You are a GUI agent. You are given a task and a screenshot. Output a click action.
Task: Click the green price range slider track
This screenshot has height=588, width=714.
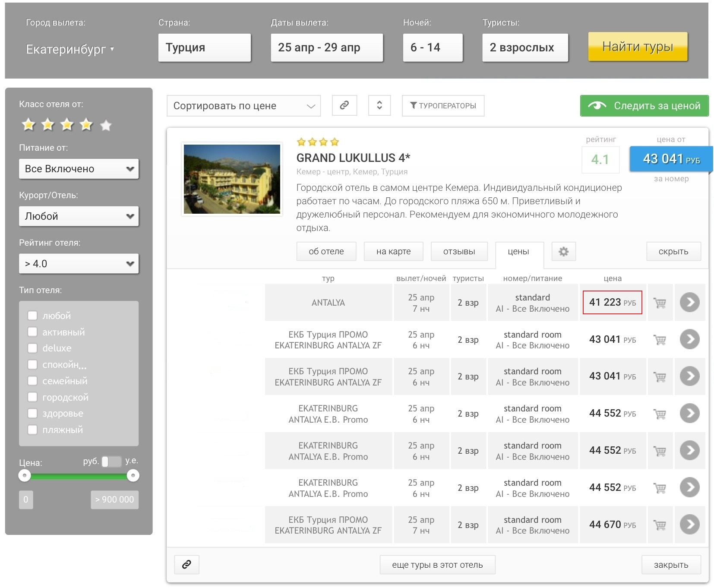(79, 476)
